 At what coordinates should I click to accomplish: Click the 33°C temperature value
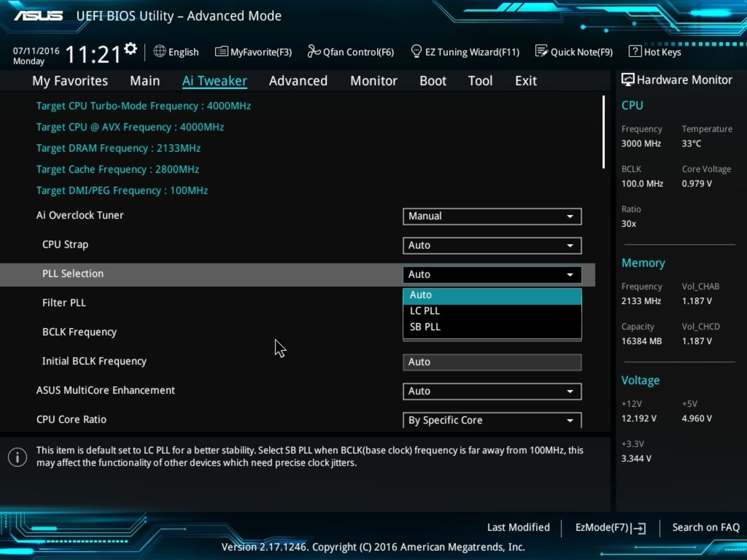click(x=692, y=143)
